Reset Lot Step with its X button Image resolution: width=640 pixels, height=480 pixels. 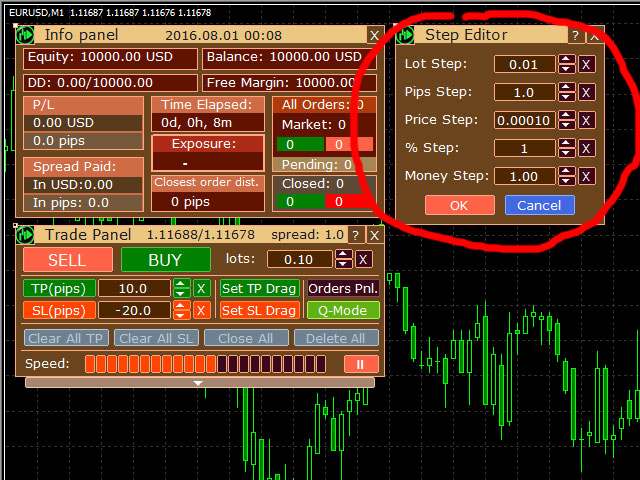pos(586,64)
